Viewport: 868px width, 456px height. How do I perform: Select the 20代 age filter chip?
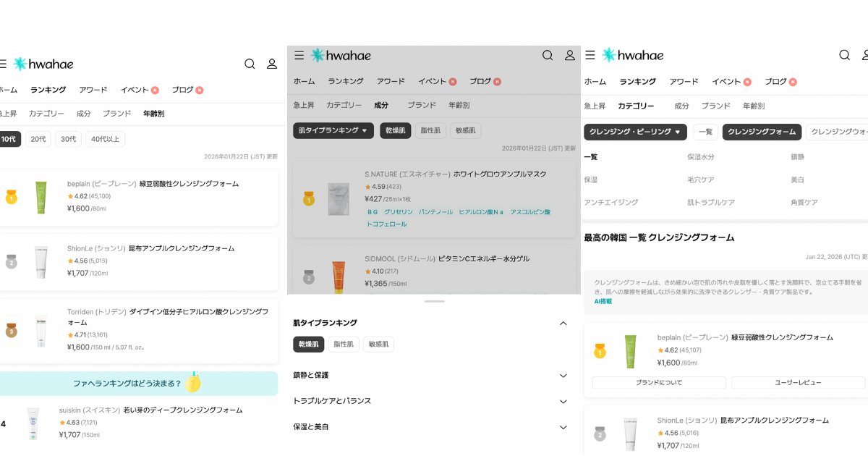(x=38, y=139)
